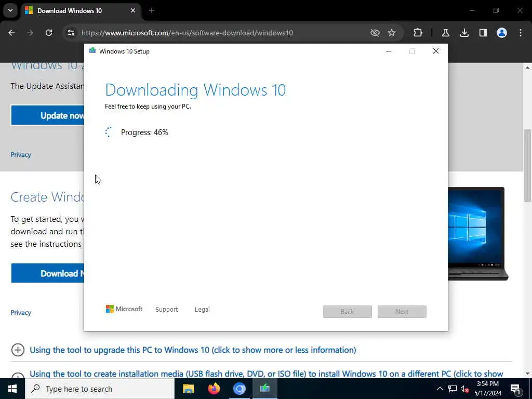Click Support link in Setup window
This screenshot has width=532, height=399.
(x=167, y=310)
